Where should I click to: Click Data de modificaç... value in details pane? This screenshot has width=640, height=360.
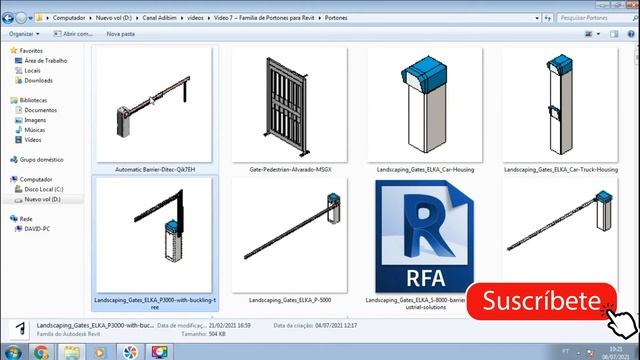[230, 326]
